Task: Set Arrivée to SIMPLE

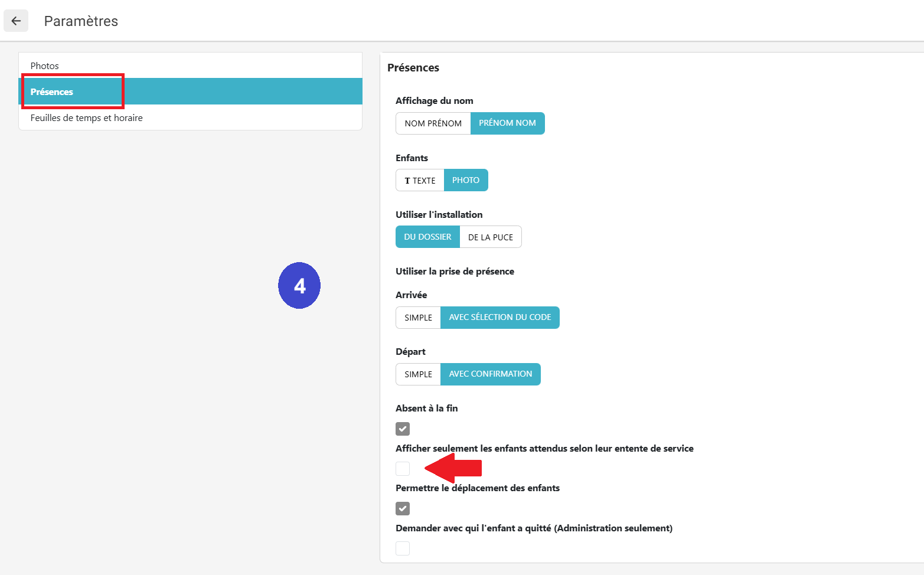Action: coord(418,318)
